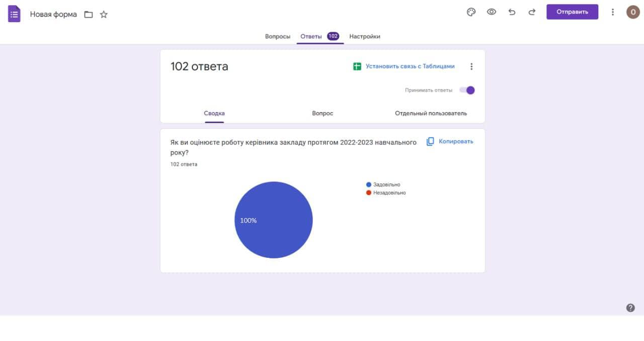Click the Копировать chart button

(x=450, y=142)
